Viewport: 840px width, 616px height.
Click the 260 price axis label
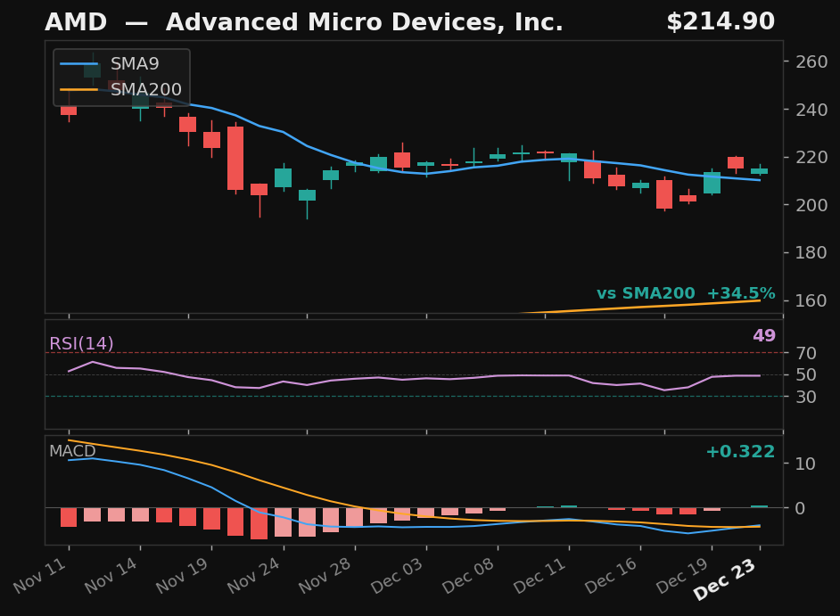tap(811, 62)
